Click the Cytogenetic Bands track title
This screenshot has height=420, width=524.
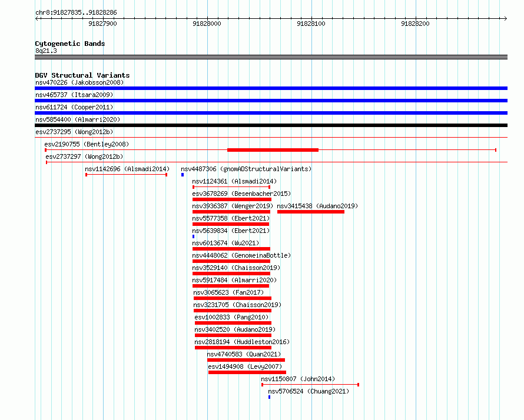(x=70, y=44)
